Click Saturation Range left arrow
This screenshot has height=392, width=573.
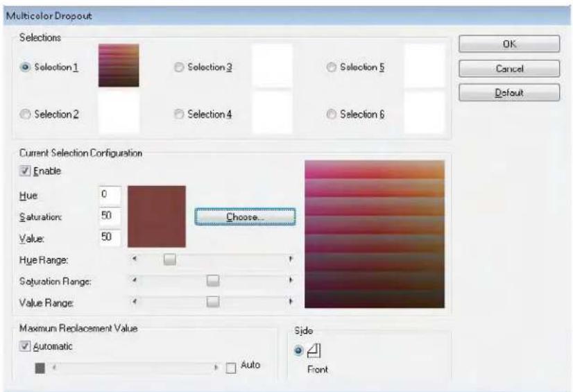[135, 280]
